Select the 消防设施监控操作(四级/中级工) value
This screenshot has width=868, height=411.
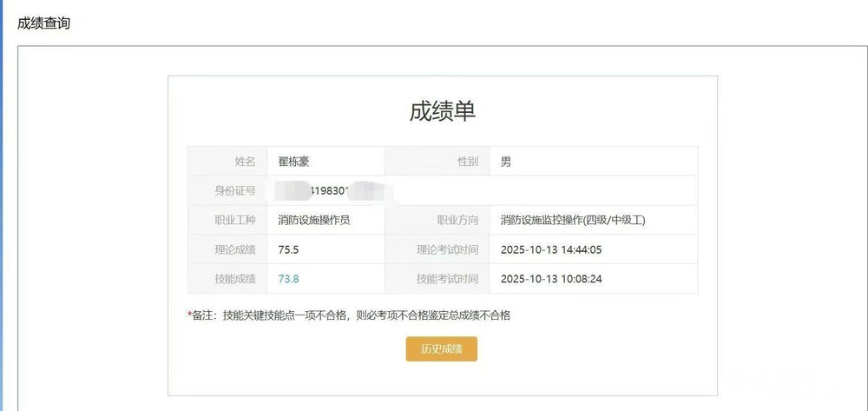point(573,221)
